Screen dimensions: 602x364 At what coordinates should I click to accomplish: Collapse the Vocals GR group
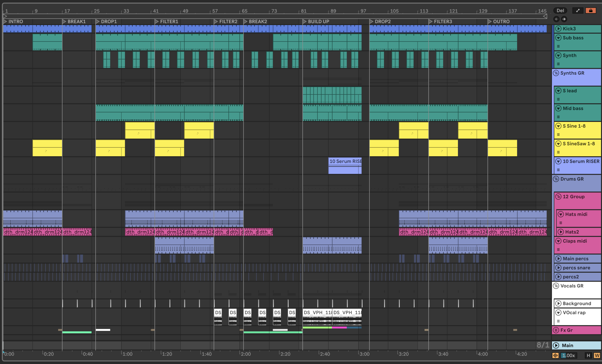(556, 286)
